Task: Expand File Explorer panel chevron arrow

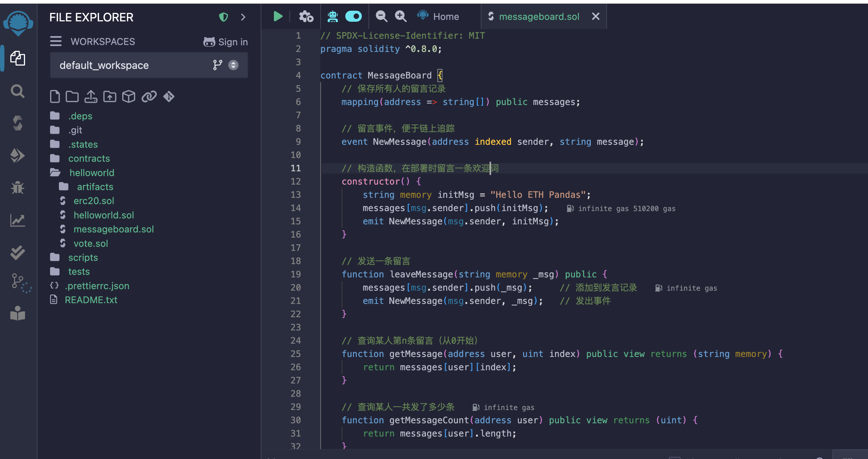Action: 243,17
